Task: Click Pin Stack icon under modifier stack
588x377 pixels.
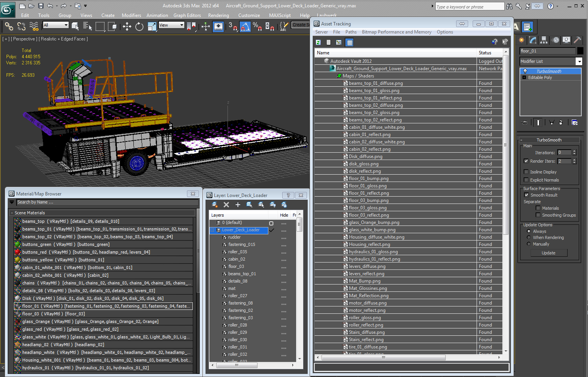Action: click(525, 123)
